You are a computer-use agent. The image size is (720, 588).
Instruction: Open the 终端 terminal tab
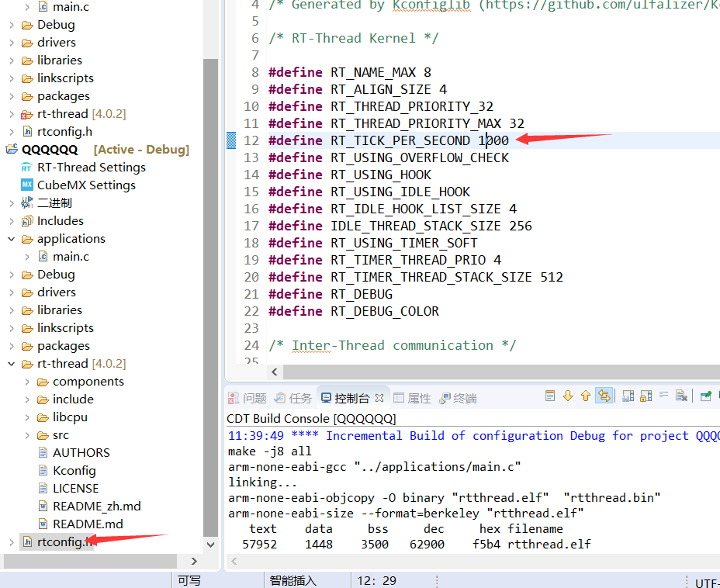[459, 398]
